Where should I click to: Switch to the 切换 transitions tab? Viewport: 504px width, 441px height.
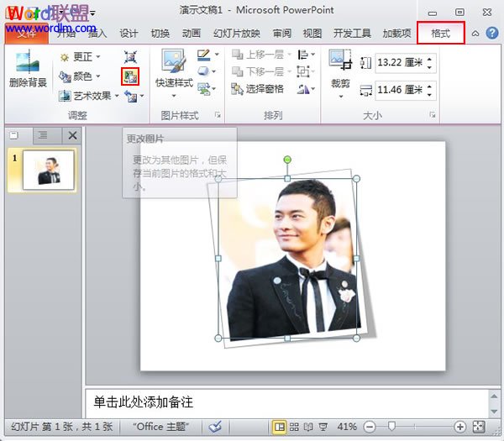pos(160,33)
